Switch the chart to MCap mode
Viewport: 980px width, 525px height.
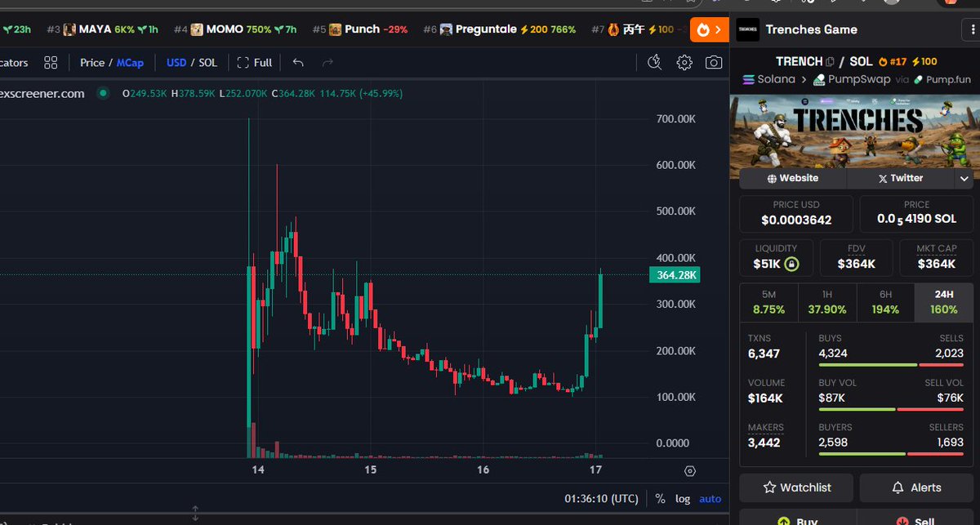(x=130, y=62)
